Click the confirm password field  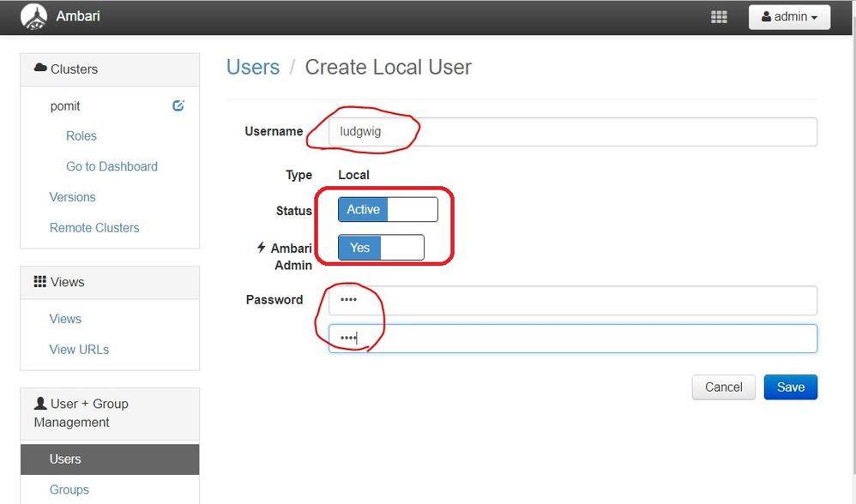point(573,339)
